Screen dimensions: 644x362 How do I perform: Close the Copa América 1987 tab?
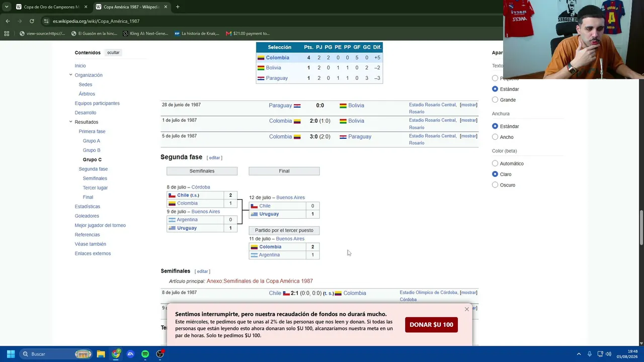(x=167, y=7)
